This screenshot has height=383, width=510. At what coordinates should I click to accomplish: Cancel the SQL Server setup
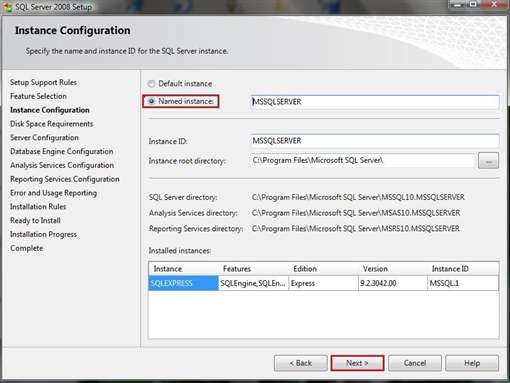tap(415, 363)
